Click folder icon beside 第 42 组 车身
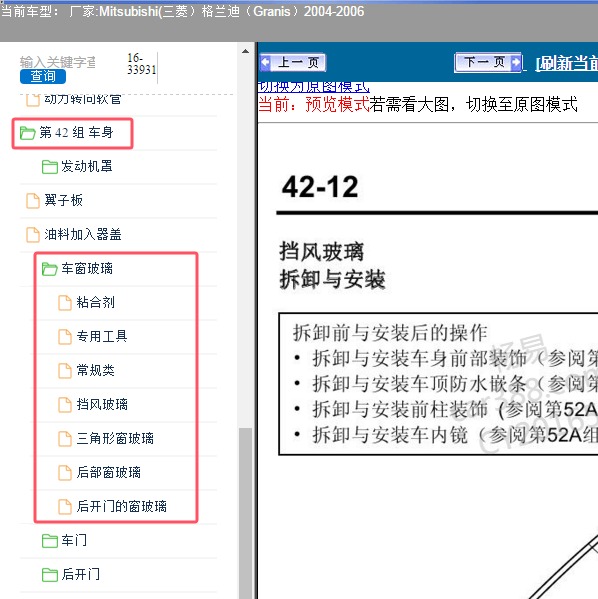 click(x=28, y=133)
